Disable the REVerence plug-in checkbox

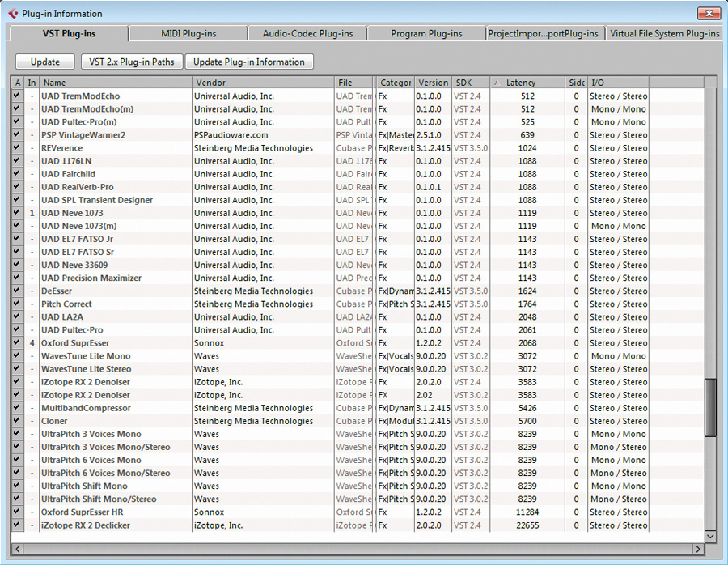tap(17, 148)
